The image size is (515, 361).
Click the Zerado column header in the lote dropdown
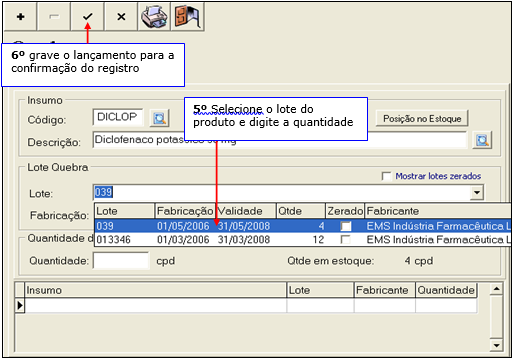tap(345, 211)
